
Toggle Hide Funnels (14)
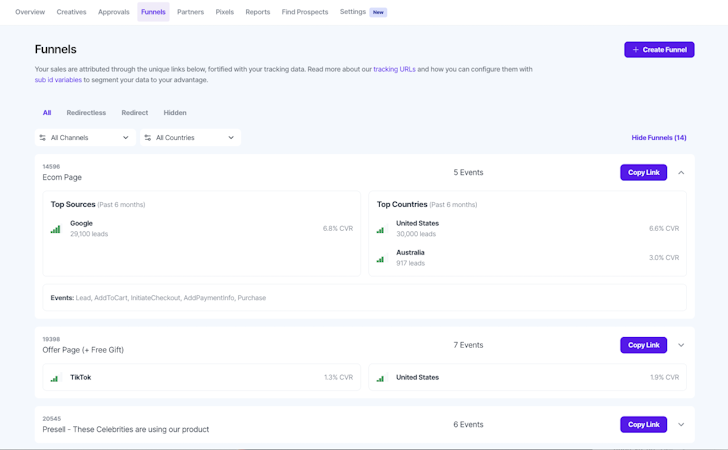[658, 138]
